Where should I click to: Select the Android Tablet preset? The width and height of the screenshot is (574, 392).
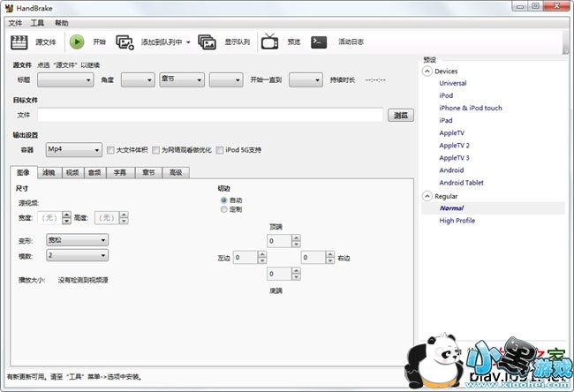pyautogui.click(x=462, y=183)
